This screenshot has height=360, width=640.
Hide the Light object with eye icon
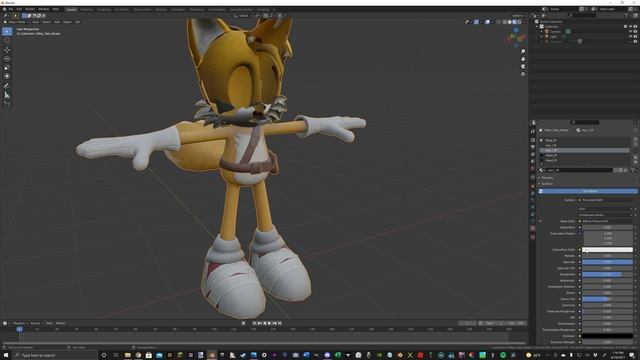pyautogui.click(x=630, y=36)
